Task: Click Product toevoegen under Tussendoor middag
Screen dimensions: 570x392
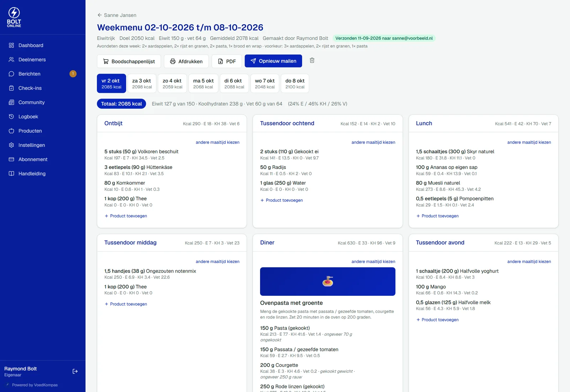Action: tap(126, 304)
